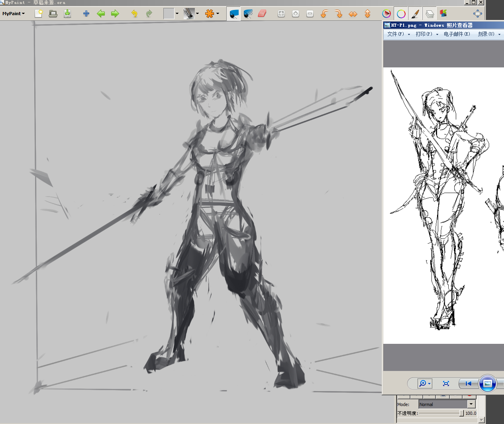Go to previous image in photo viewer
The image size is (504, 424).
click(x=468, y=384)
